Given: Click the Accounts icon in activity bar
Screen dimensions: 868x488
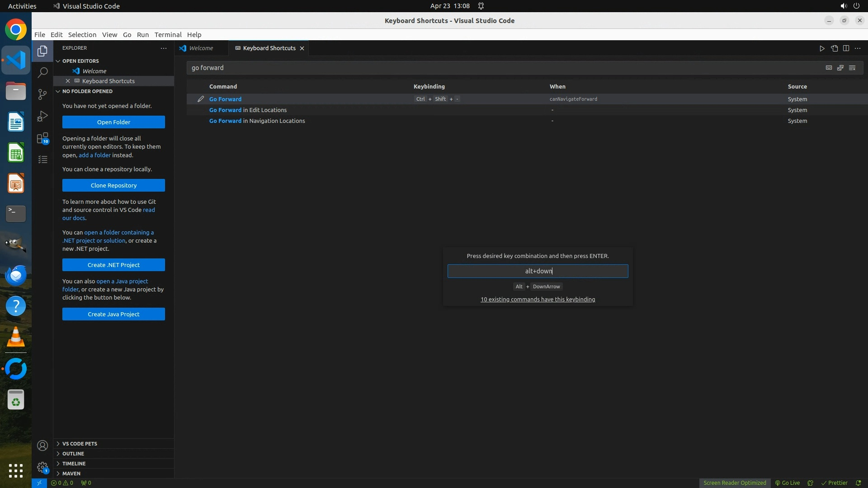Looking at the screenshot, I should 42,446.
